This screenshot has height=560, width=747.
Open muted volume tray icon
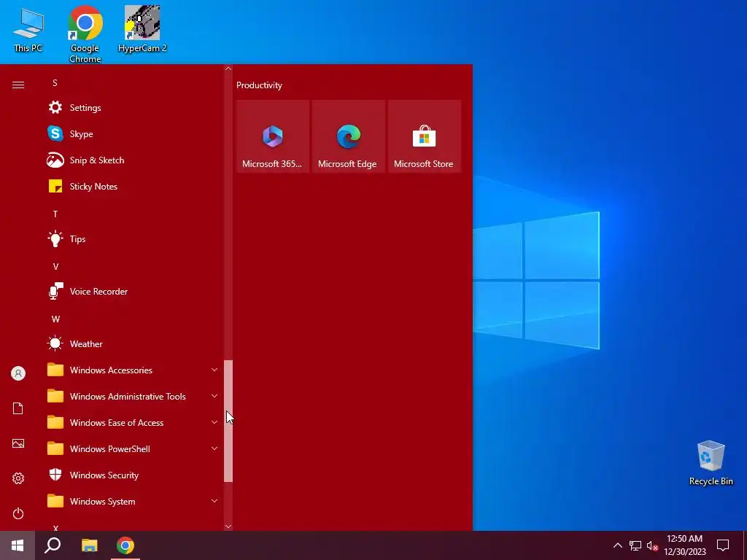(652, 545)
